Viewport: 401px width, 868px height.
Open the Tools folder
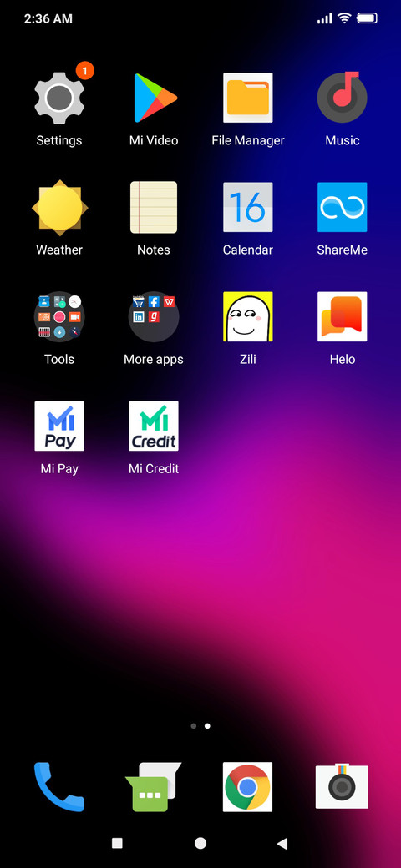pos(59,316)
